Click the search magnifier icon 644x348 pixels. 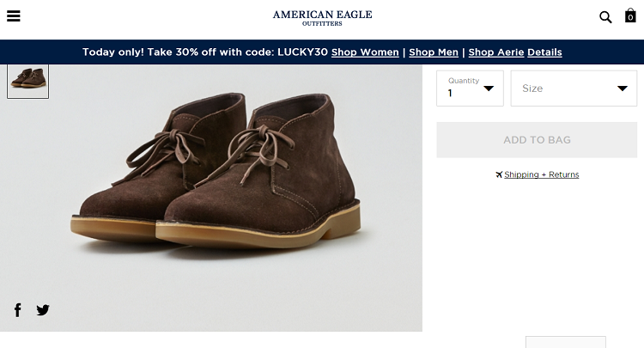click(605, 17)
